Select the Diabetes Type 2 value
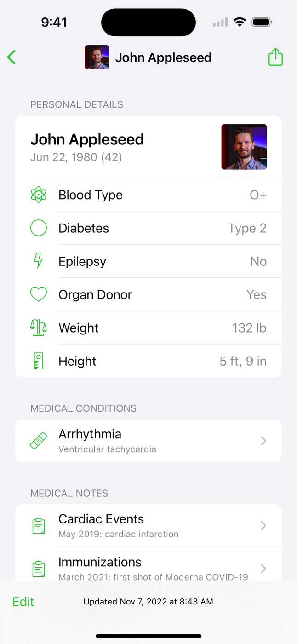297x644 pixels. (247, 229)
